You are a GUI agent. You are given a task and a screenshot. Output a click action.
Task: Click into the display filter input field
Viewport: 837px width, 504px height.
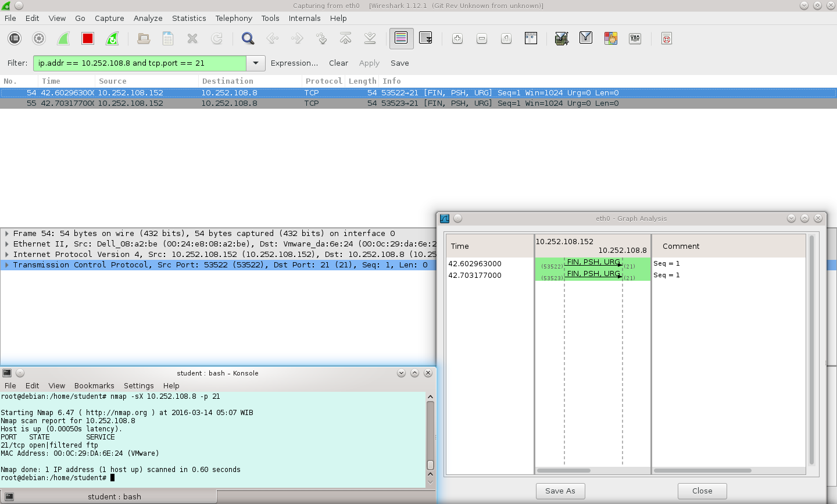(x=139, y=63)
